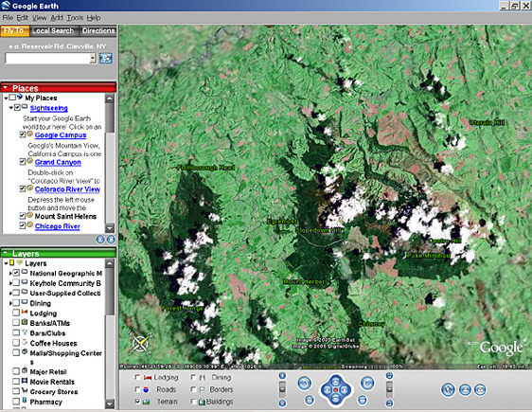
Task: Open the View menu
Action: 40,18
